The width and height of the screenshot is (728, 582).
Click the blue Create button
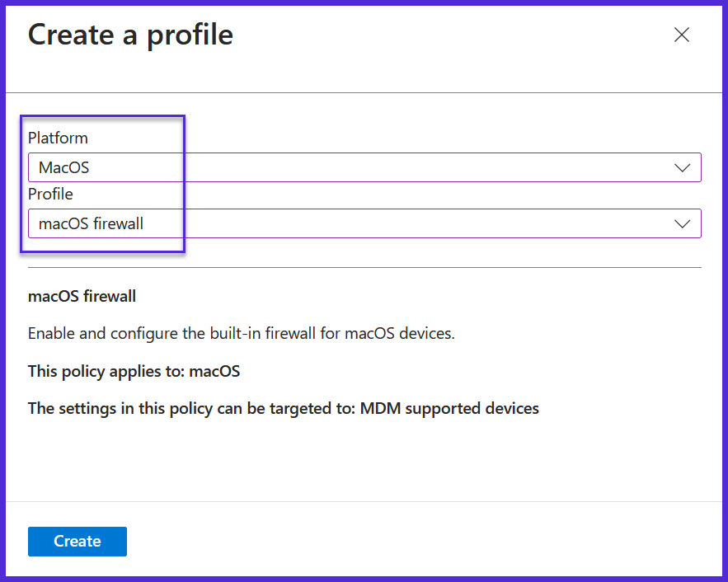77,541
